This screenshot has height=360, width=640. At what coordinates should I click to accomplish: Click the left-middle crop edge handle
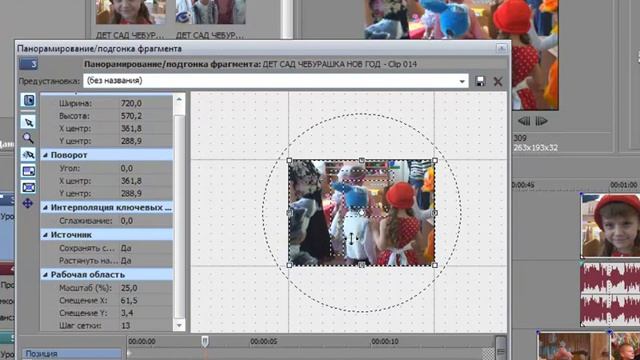289,213
